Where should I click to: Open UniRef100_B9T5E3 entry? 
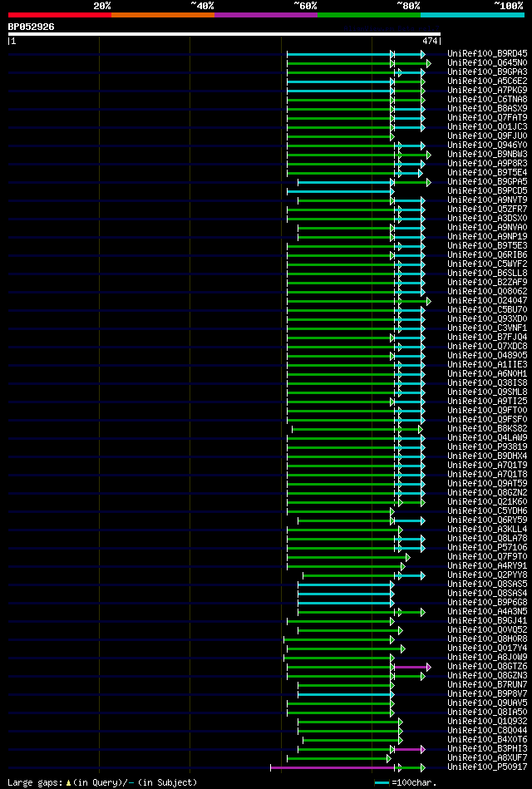click(487, 246)
